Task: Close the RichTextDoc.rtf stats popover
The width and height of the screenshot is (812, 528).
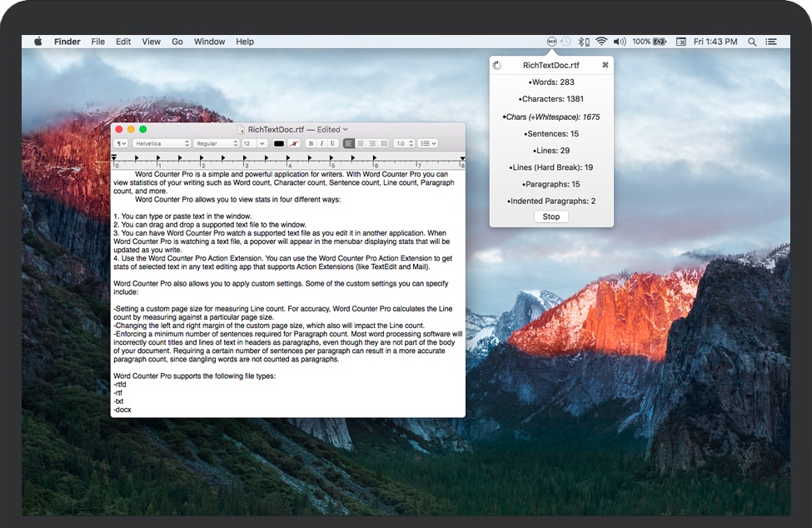Action: 605,65
